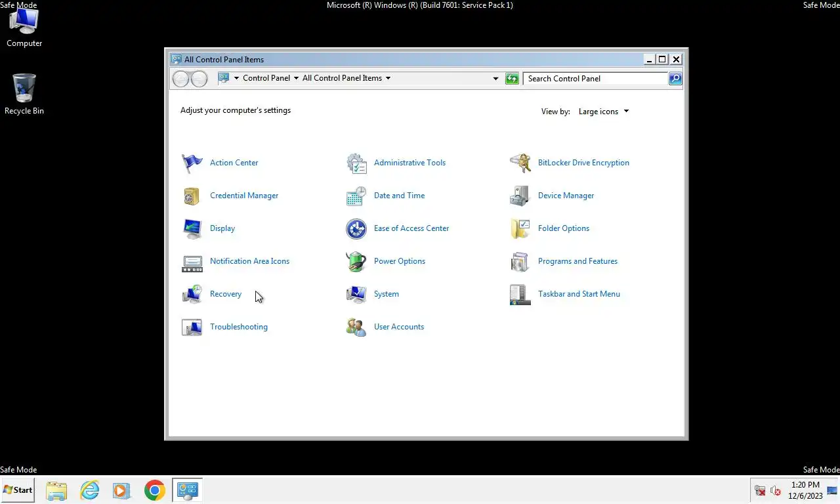Click the Start button
Viewport: 840px width, 504px height.
tap(18, 490)
